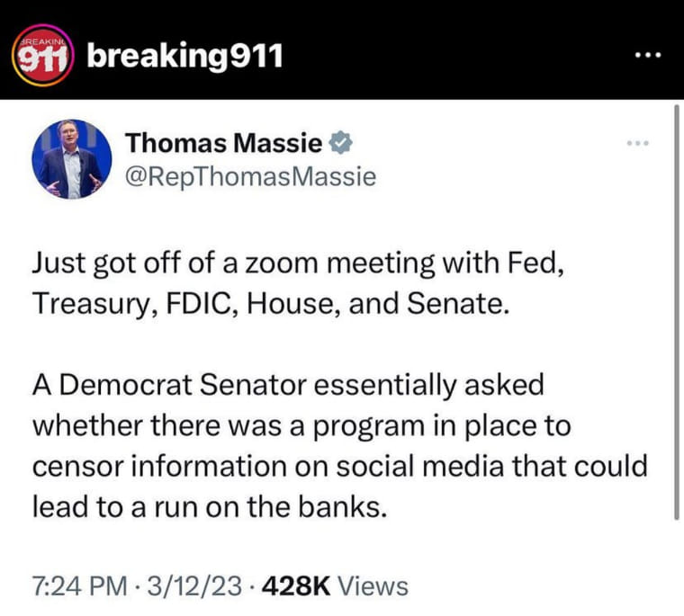Click the blue verified badge beside Thomas Massie
This screenshot has height=616, width=684.
pos(341,143)
